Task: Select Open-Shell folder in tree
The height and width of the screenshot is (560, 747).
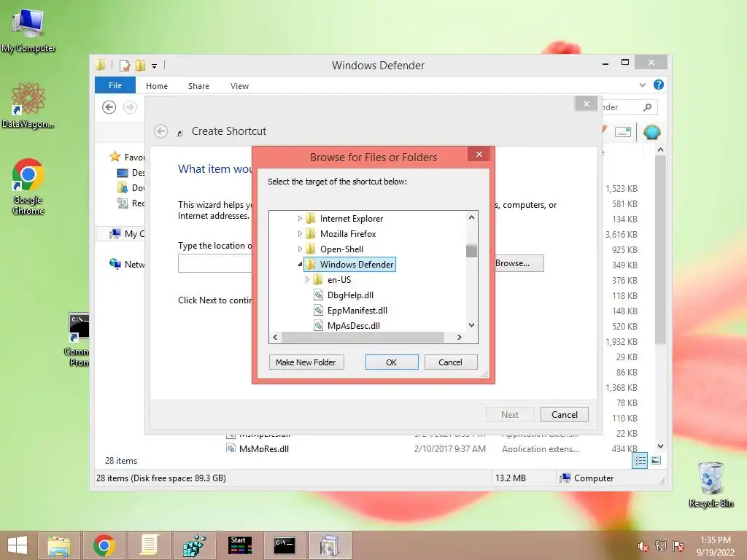Action: point(341,249)
